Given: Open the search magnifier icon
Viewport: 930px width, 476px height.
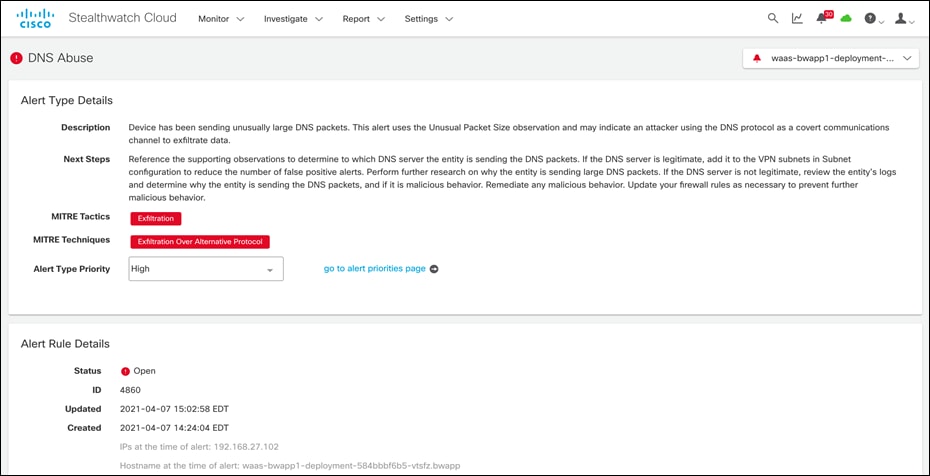Looking at the screenshot, I should pos(773,18).
